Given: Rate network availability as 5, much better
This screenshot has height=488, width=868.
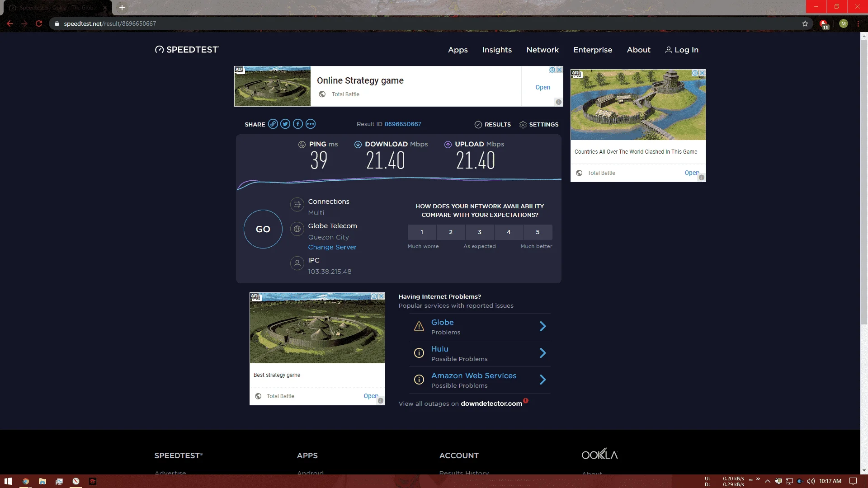Looking at the screenshot, I should point(538,232).
